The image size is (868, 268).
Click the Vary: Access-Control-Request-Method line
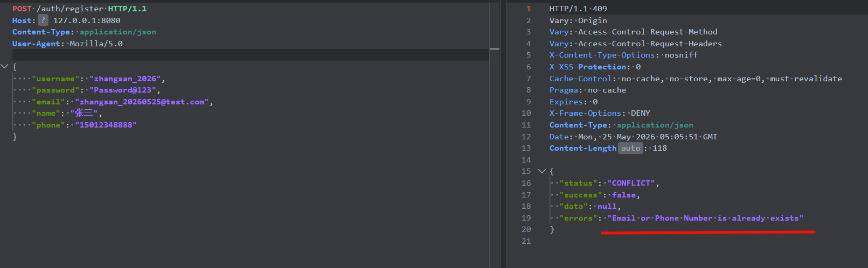634,32
